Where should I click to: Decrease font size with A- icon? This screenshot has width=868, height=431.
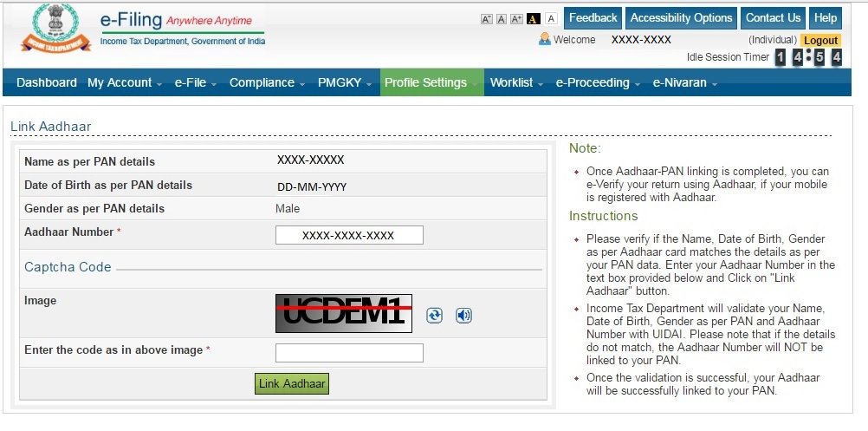click(486, 19)
